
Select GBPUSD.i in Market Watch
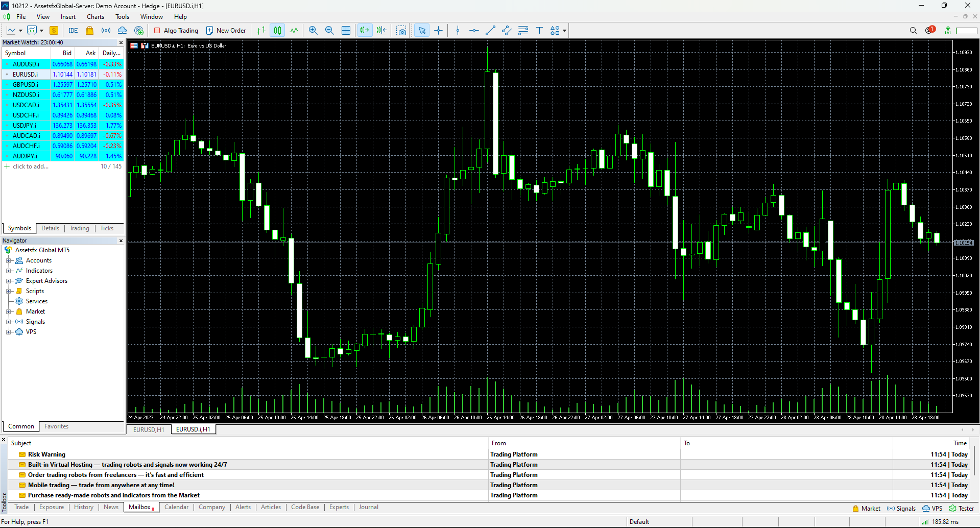[62, 85]
